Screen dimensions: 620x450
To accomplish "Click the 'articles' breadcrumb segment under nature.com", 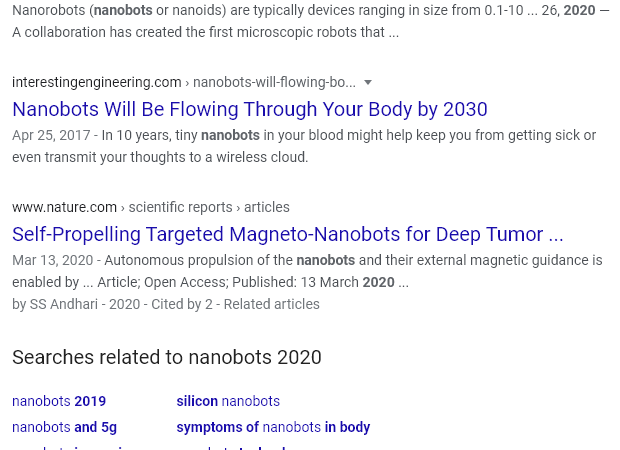I will click(267, 207).
